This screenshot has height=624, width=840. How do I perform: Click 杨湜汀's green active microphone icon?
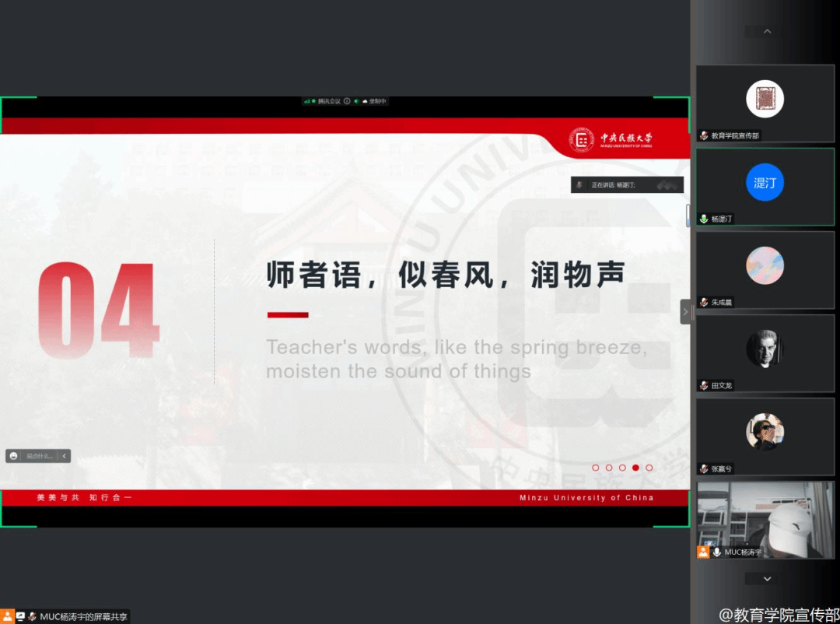(x=704, y=219)
